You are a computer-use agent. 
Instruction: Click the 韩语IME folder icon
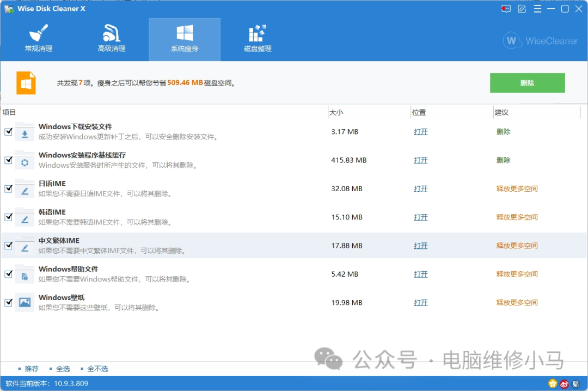[24, 218]
